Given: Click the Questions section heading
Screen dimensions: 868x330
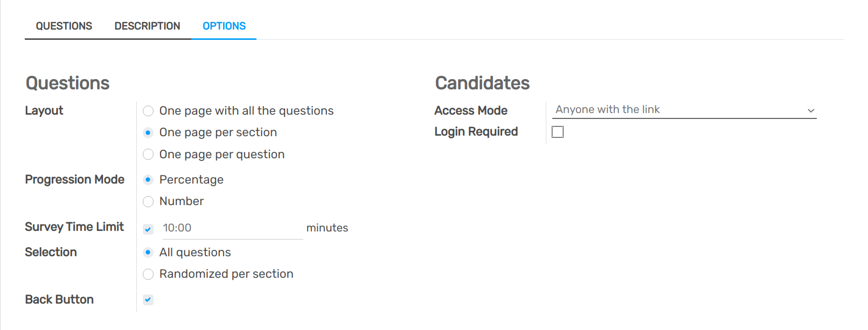Looking at the screenshot, I should pos(67,83).
